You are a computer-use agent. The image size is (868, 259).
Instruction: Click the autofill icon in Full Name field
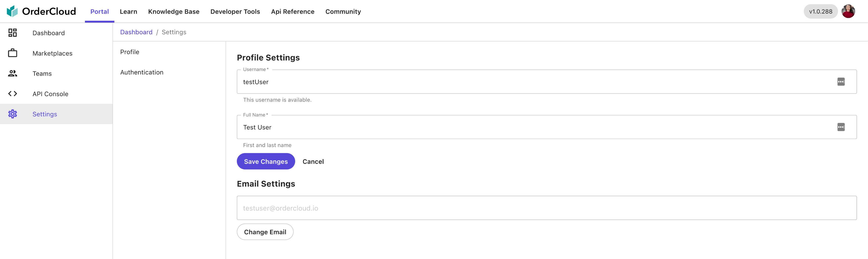(x=841, y=127)
